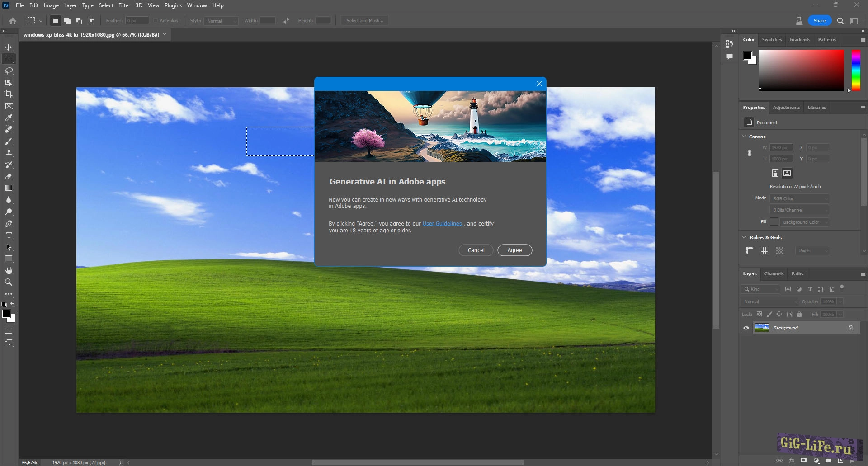This screenshot has height=466, width=868.
Task: Toggle canvas width-height link icon
Action: click(x=750, y=153)
